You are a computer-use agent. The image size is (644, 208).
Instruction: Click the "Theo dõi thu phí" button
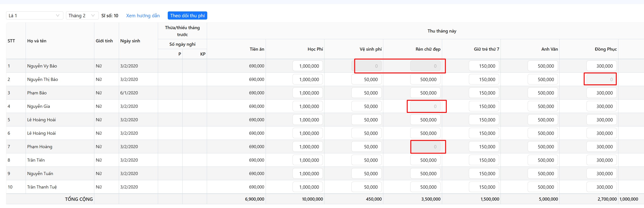tap(187, 15)
